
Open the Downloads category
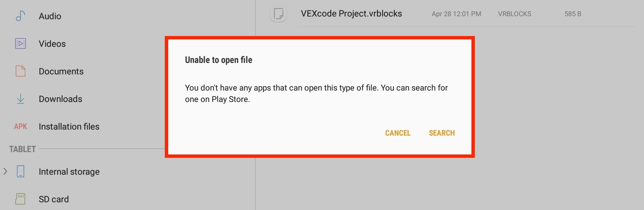coord(61,99)
